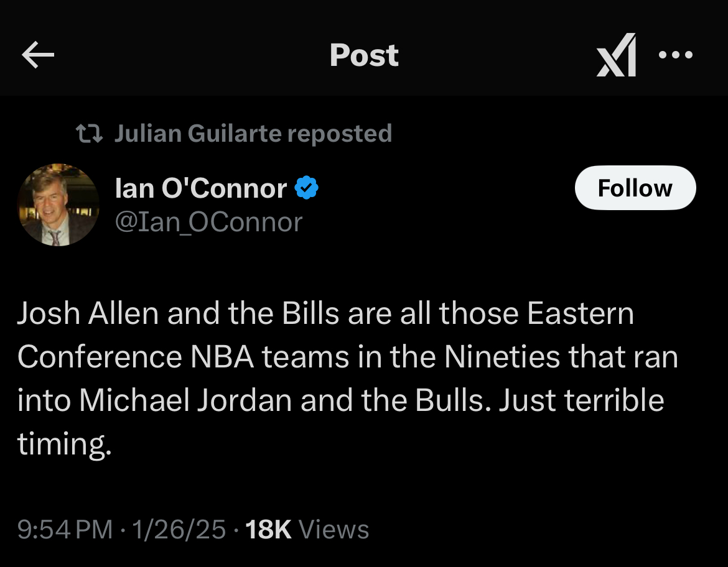
Task: Tap Ian O'Connor's profile photo
Action: click(58, 205)
